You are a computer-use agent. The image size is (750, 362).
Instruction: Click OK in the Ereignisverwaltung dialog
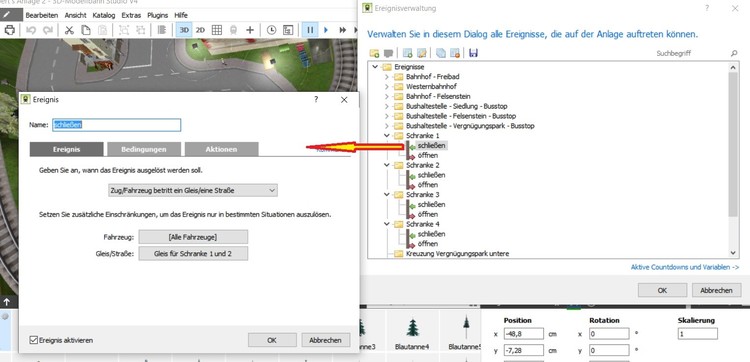pyautogui.click(x=662, y=290)
